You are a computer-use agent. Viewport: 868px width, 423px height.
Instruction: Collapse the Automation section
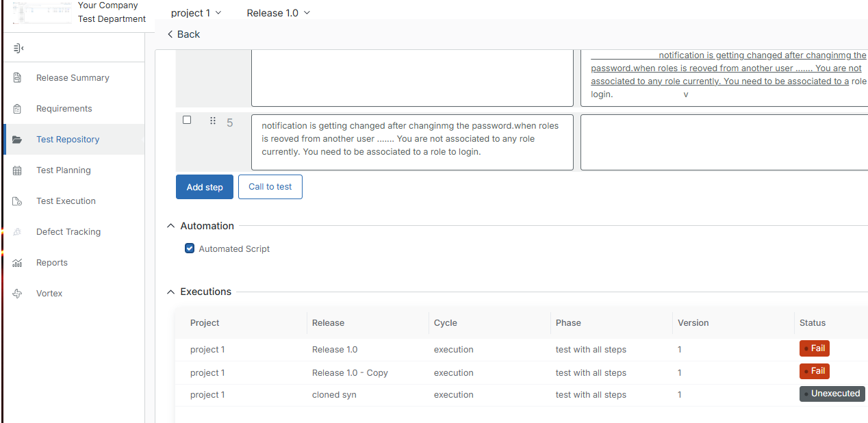[170, 226]
